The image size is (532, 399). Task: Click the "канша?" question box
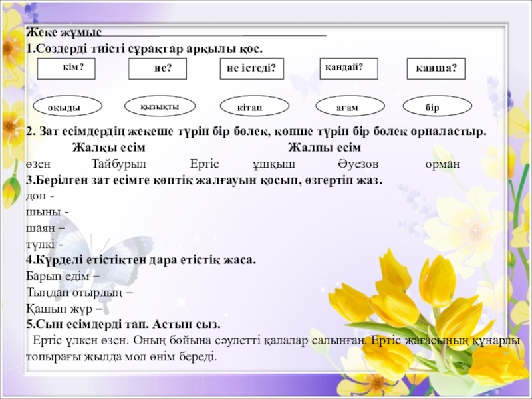point(436,69)
